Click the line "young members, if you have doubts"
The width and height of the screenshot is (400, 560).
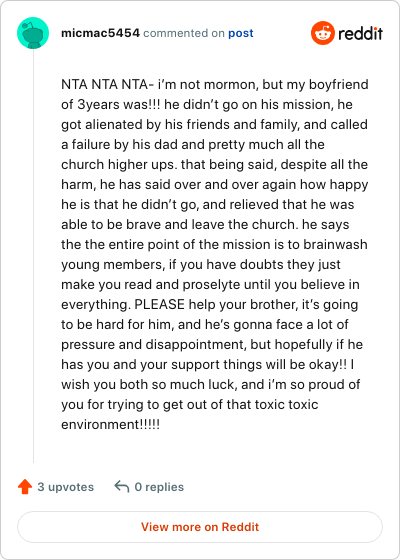(201, 265)
